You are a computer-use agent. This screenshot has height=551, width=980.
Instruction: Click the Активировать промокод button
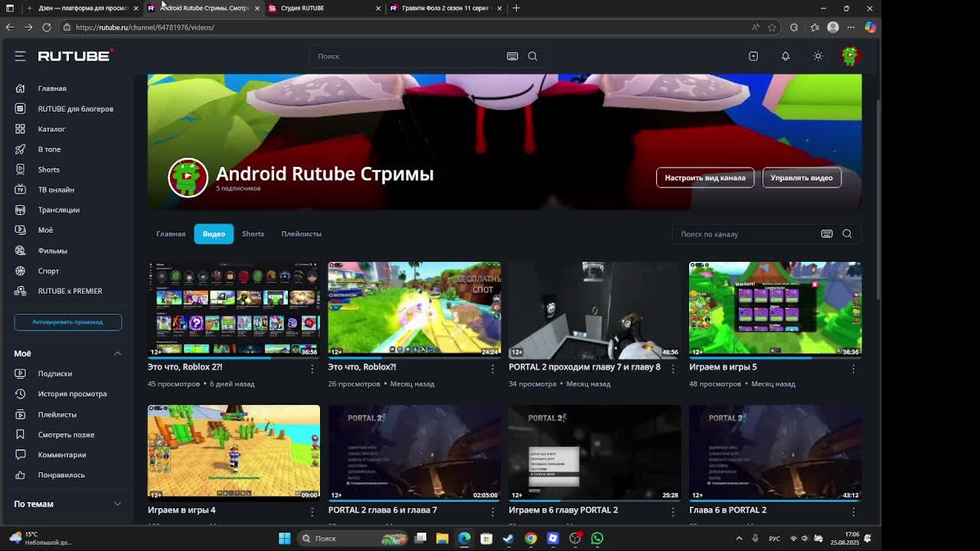(x=67, y=322)
